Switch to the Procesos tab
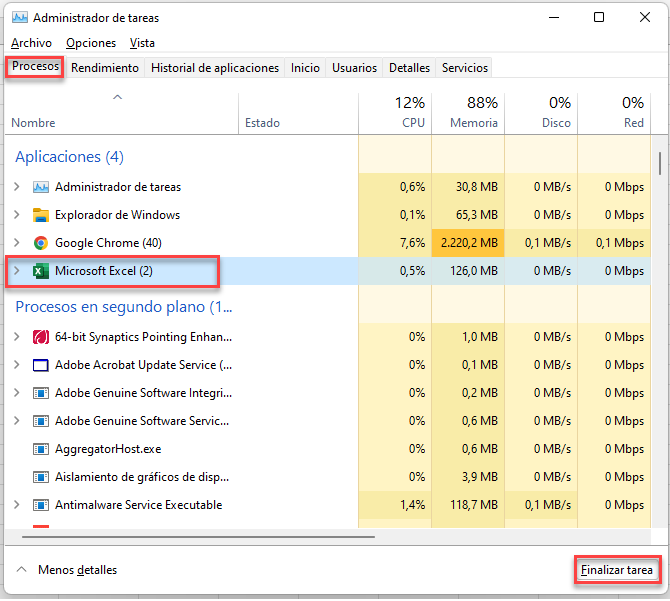Image resolution: width=670 pixels, height=601 pixels. pos(35,67)
